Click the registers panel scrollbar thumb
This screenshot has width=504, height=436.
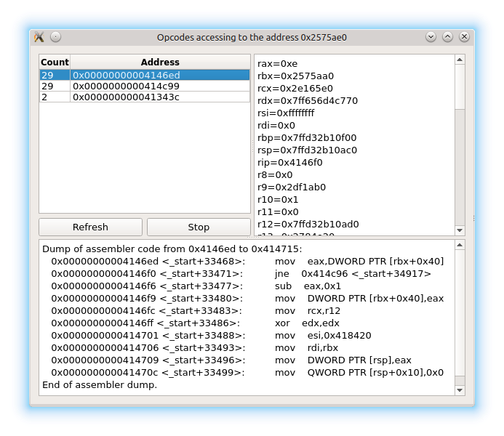coord(460,86)
